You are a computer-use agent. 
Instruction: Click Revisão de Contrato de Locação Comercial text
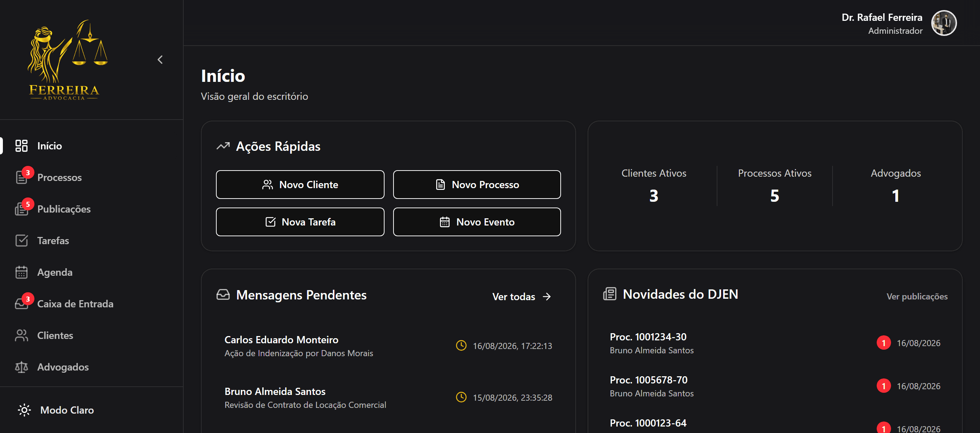(x=305, y=405)
